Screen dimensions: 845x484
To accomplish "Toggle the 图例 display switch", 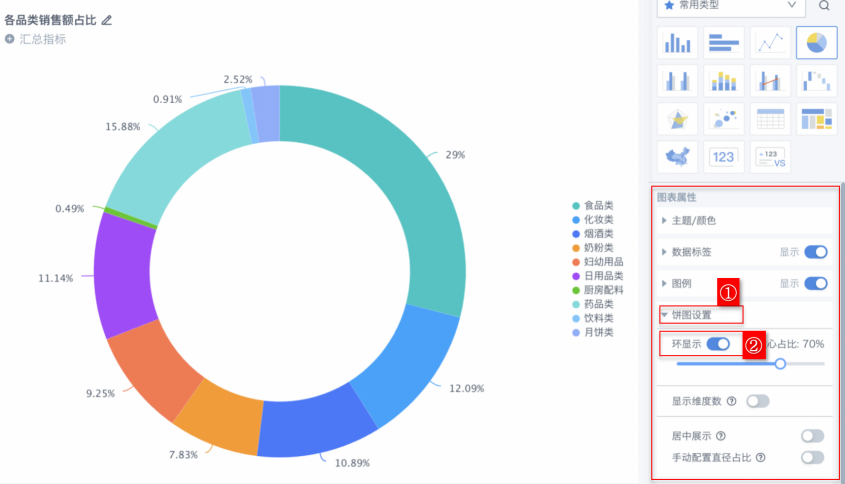I will tap(815, 283).
